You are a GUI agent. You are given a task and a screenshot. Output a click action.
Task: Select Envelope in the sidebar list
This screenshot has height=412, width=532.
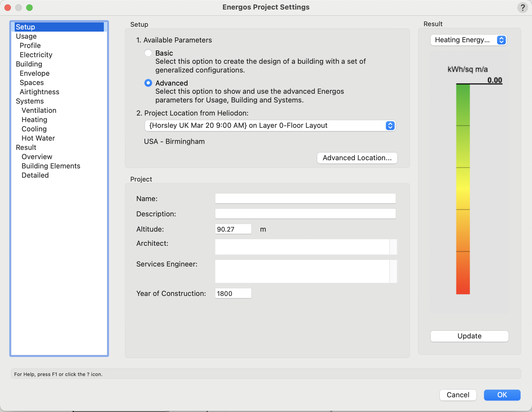pyautogui.click(x=35, y=73)
